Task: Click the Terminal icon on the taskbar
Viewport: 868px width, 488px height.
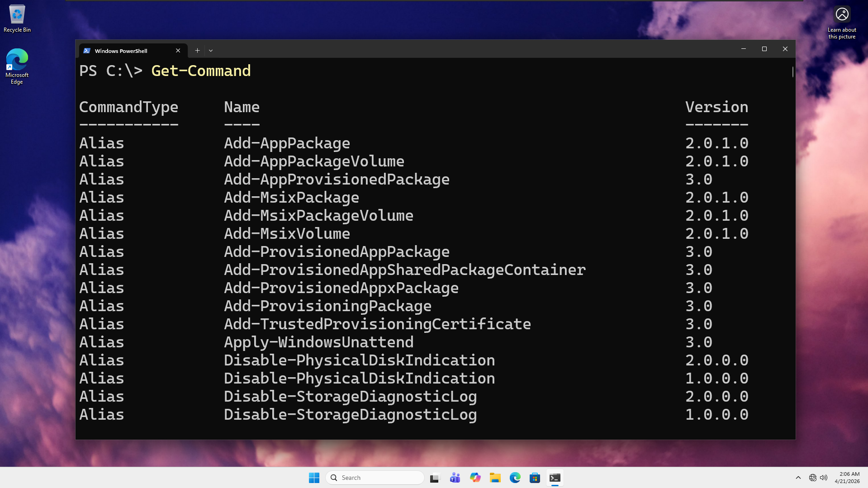Action: (x=555, y=478)
